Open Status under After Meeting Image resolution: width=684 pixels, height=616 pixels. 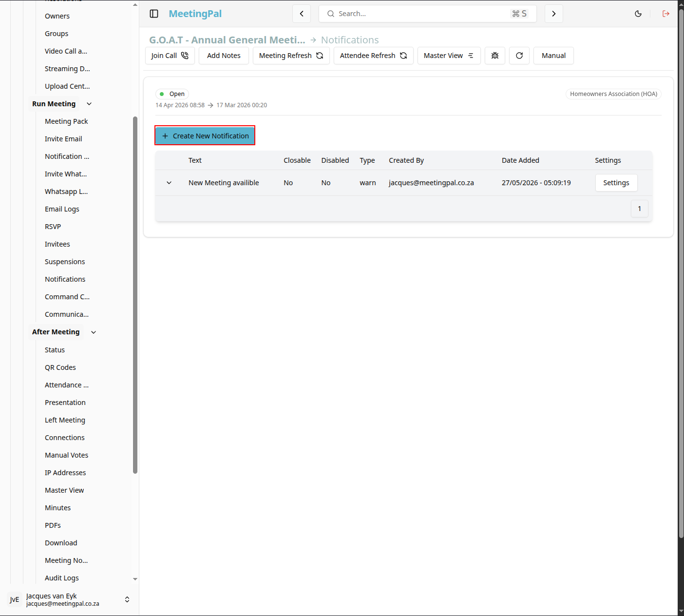coord(55,350)
